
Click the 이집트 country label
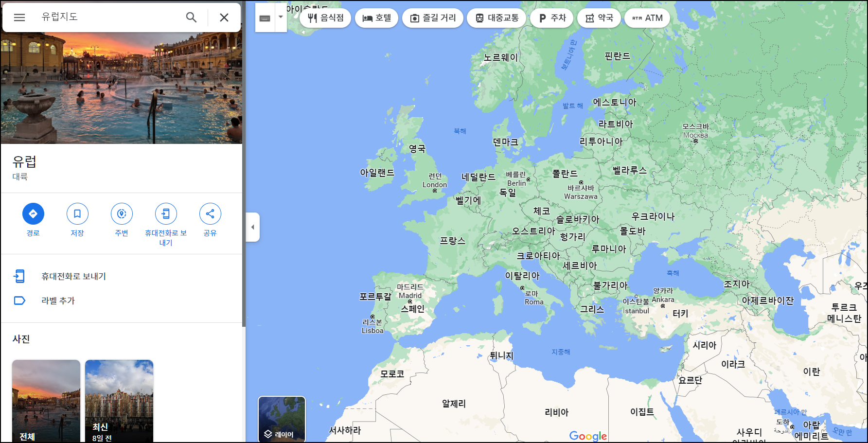(642, 412)
